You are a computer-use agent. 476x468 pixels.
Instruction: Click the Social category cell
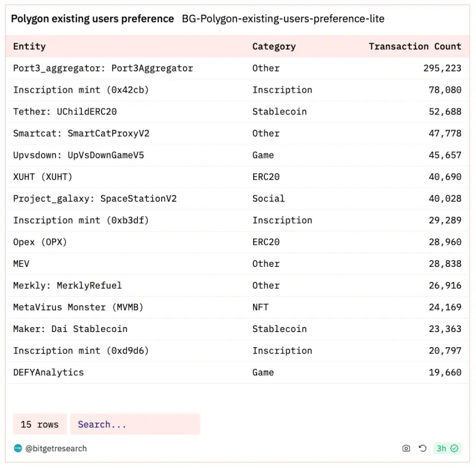point(268,198)
